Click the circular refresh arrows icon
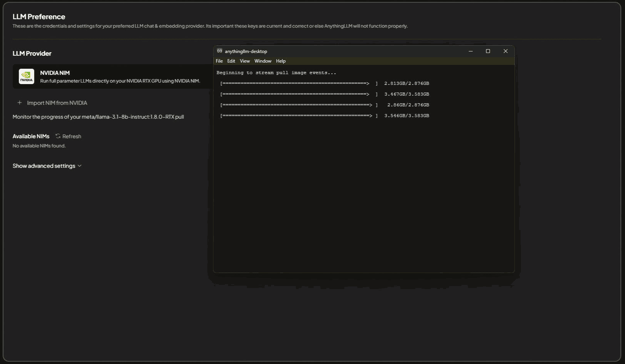This screenshot has height=364, width=625. (x=58, y=136)
